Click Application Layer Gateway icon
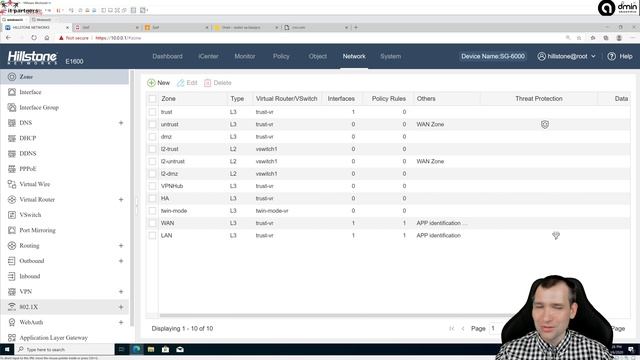The width and height of the screenshot is (640, 360). click(12, 338)
